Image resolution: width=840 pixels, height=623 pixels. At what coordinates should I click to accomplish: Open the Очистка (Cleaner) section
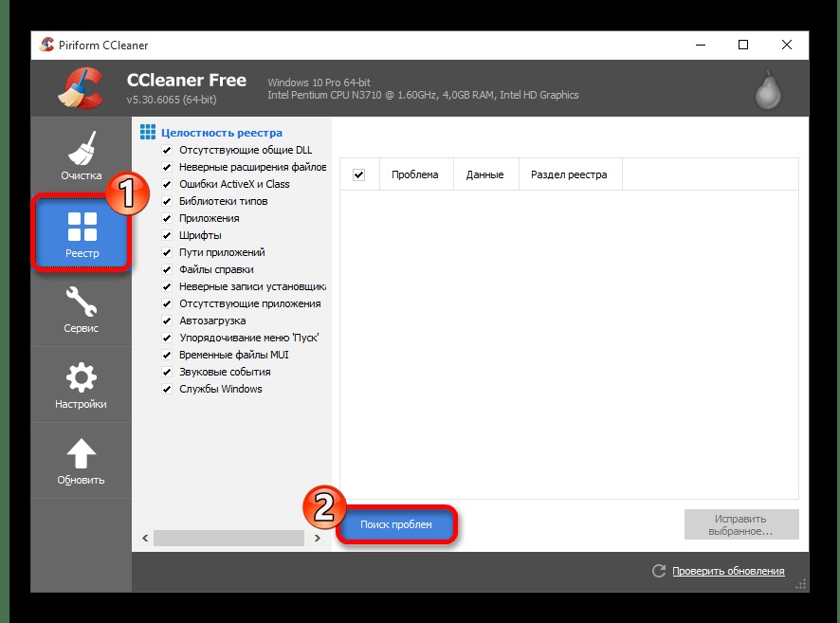point(81,156)
